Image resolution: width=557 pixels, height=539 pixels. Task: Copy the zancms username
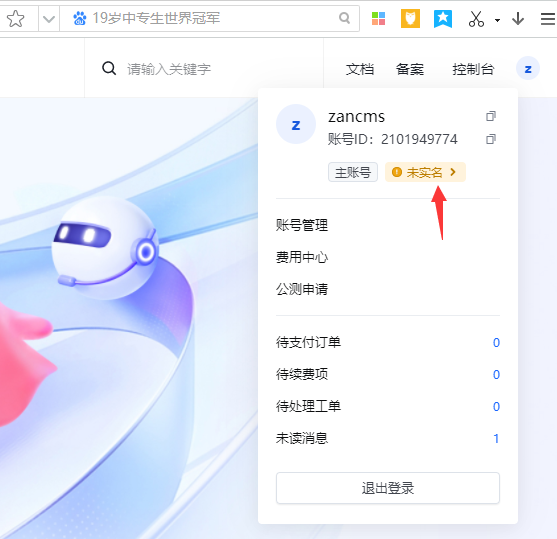pos(491,116)
